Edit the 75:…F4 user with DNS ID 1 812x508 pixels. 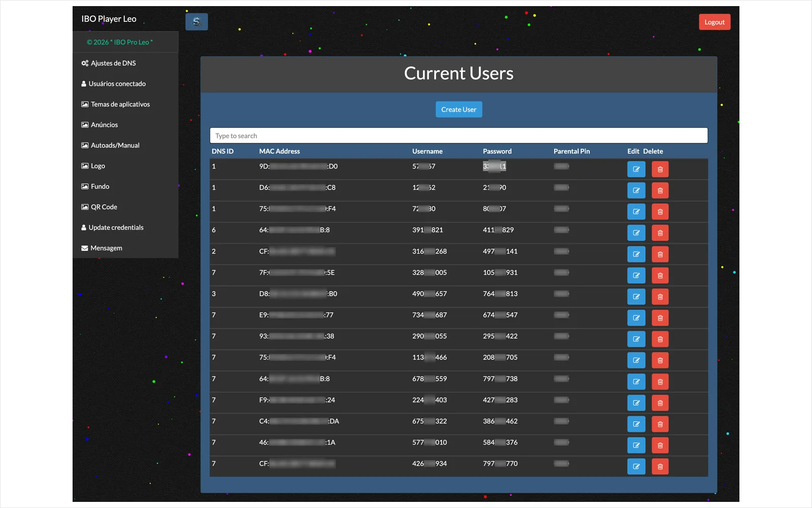636,212
